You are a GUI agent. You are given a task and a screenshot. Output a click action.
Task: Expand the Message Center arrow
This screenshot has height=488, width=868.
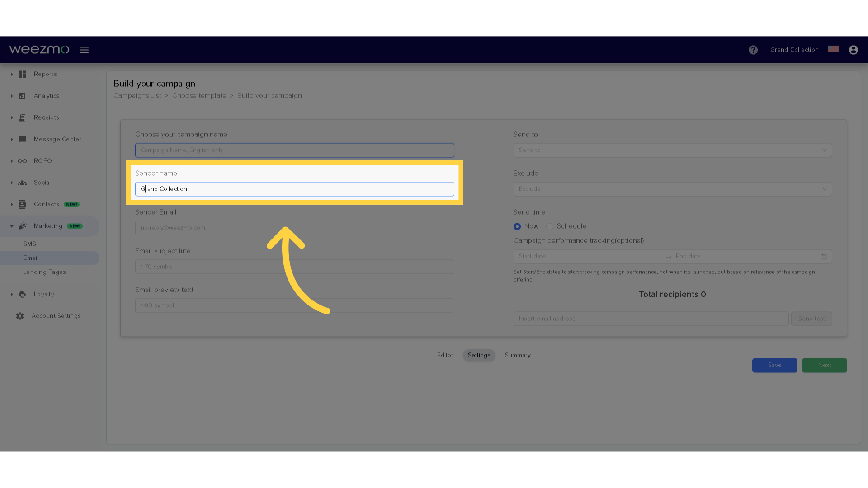(x=12, y=139)
